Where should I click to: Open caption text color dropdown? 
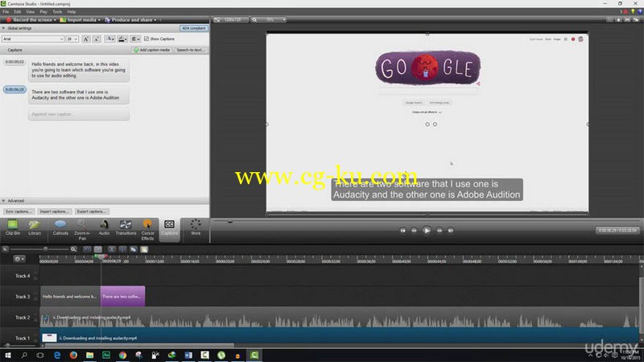pos(109,39)
